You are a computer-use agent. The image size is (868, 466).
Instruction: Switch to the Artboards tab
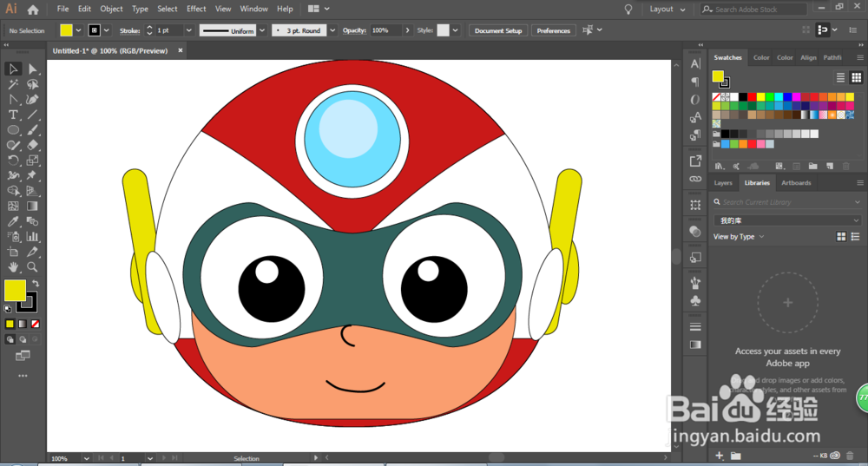796,182
